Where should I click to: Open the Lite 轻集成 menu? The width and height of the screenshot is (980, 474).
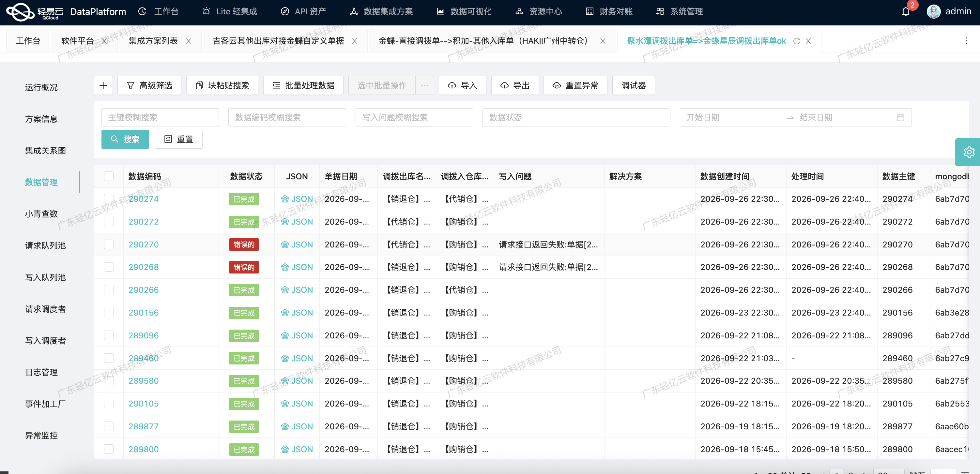[x=230, y=11]
